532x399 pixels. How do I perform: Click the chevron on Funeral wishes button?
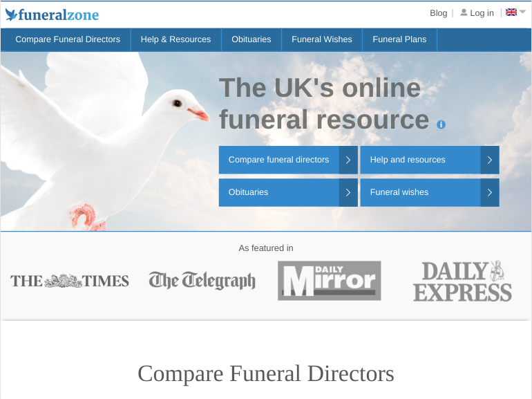click(x=490, y=192)
